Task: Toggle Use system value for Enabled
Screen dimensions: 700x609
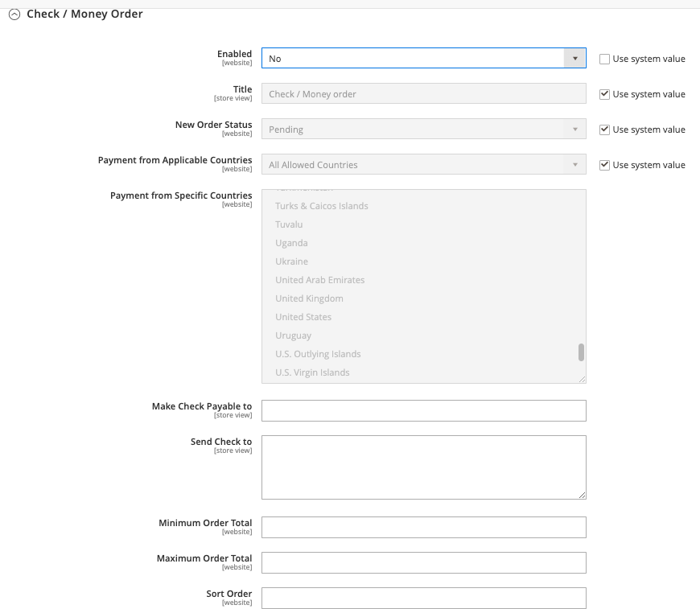Action: point(604,59)
